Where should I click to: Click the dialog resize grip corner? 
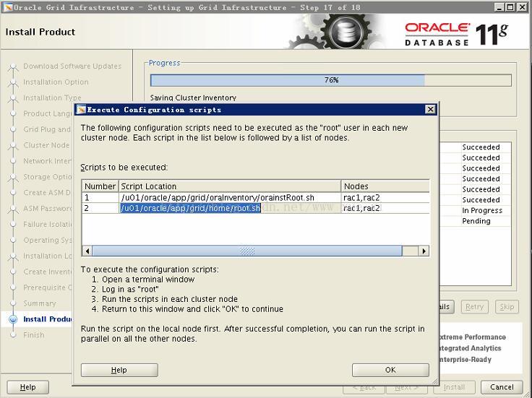point(434,381)
